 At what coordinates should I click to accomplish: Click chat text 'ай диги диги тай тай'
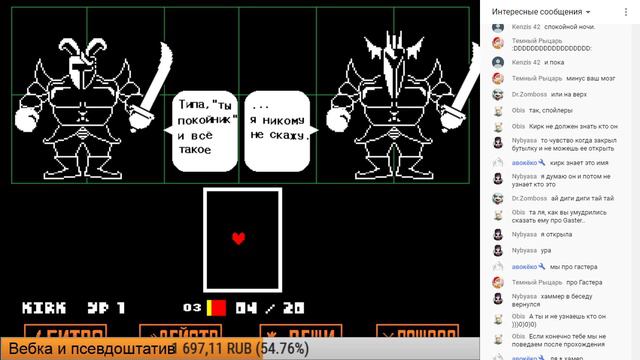point(582,198)
